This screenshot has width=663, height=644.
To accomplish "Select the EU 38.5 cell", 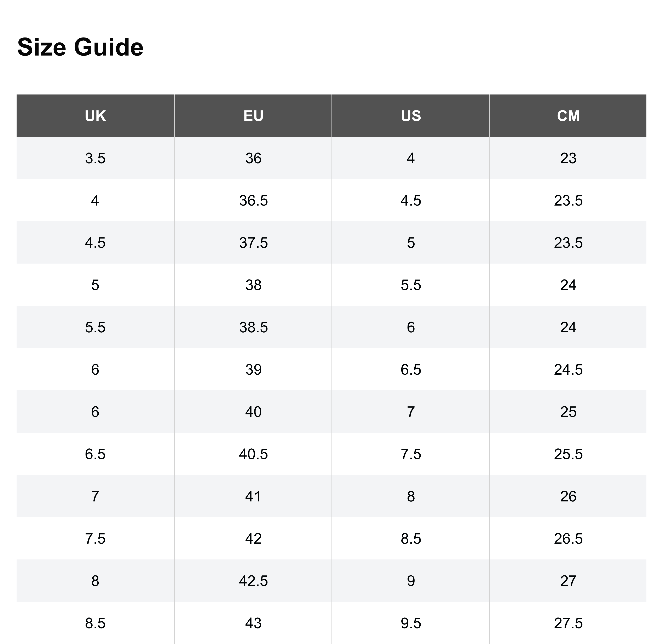I will coord(253,327).
